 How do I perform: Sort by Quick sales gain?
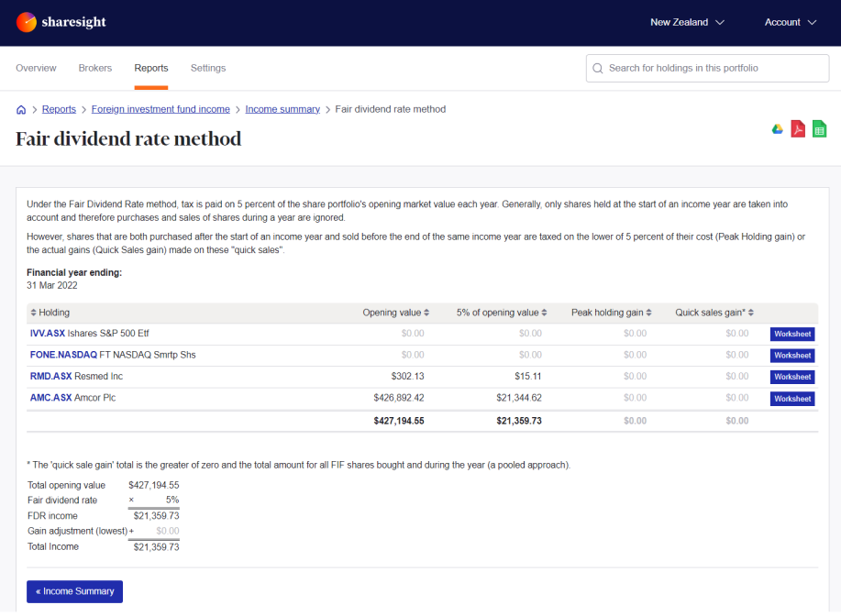tap(714, 313)
